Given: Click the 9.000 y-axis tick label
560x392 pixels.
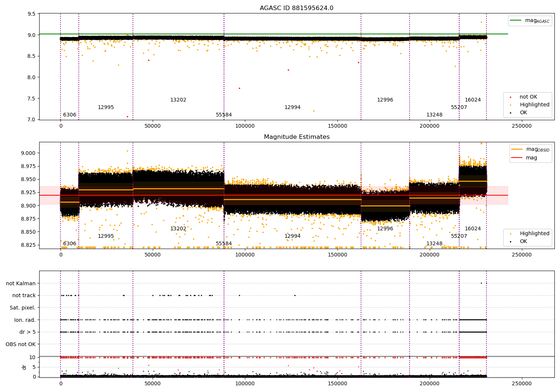Looking at the screenshot, I should point(28,153).
